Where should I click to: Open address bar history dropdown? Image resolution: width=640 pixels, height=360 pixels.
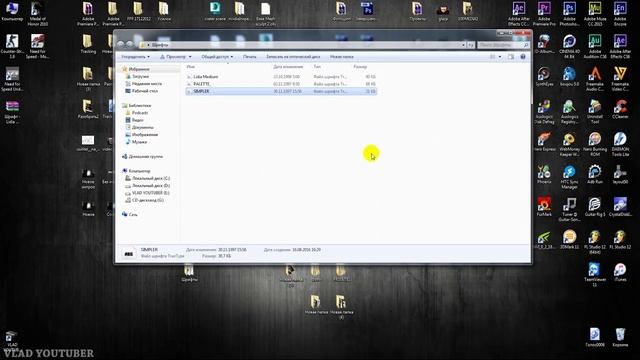464,45
